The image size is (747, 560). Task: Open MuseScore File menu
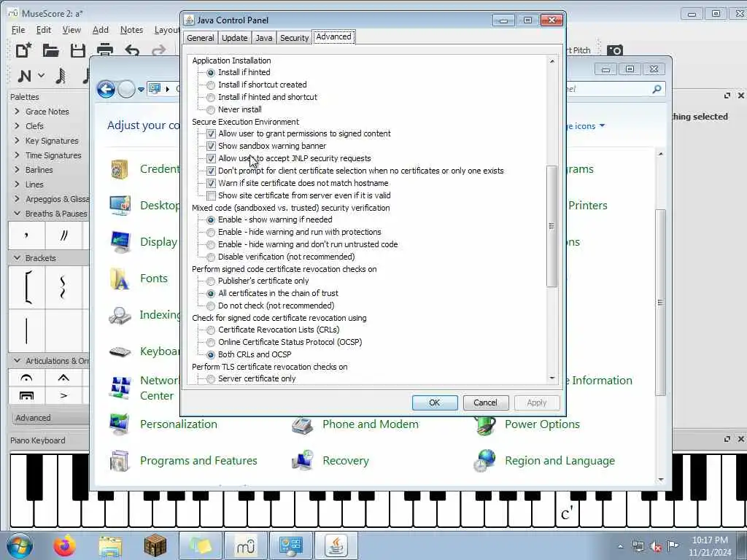pyautogui.click(x=18, y=30)
